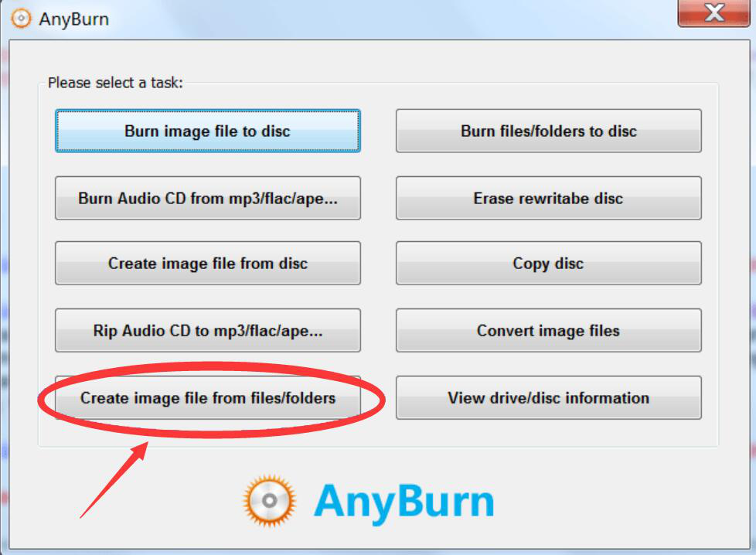Click the red arrow annotation
The image size is (756, 555).
tap(114, 480)
